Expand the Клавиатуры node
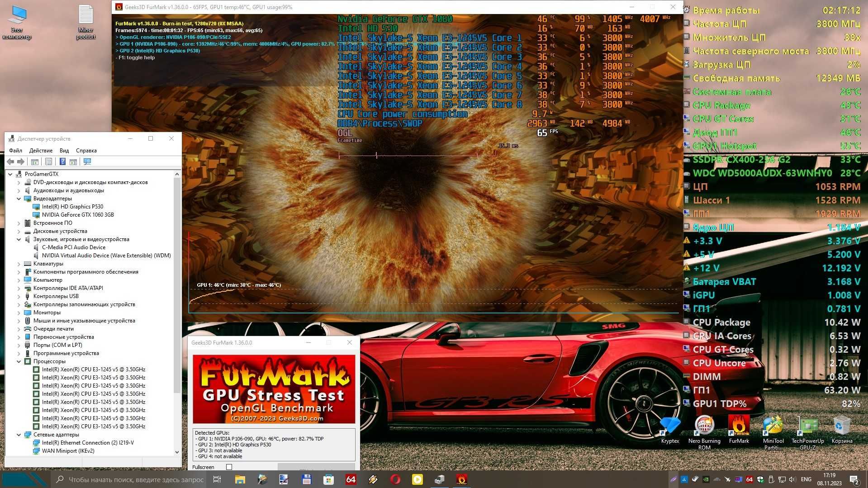The width and height of the screenshot is (868, 488). pos(19,264)
